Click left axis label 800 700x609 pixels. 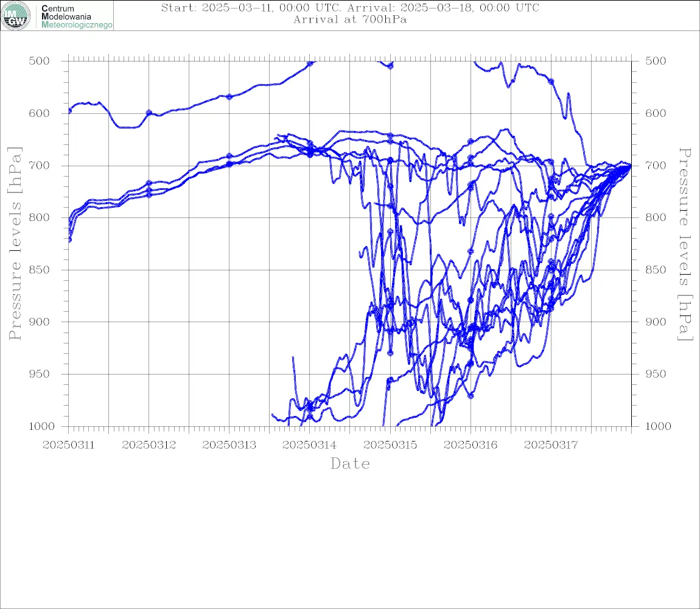40,217
